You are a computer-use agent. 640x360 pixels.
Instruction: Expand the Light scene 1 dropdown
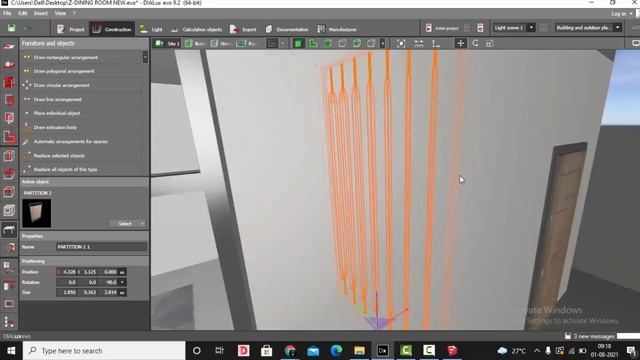click(531, 28)
